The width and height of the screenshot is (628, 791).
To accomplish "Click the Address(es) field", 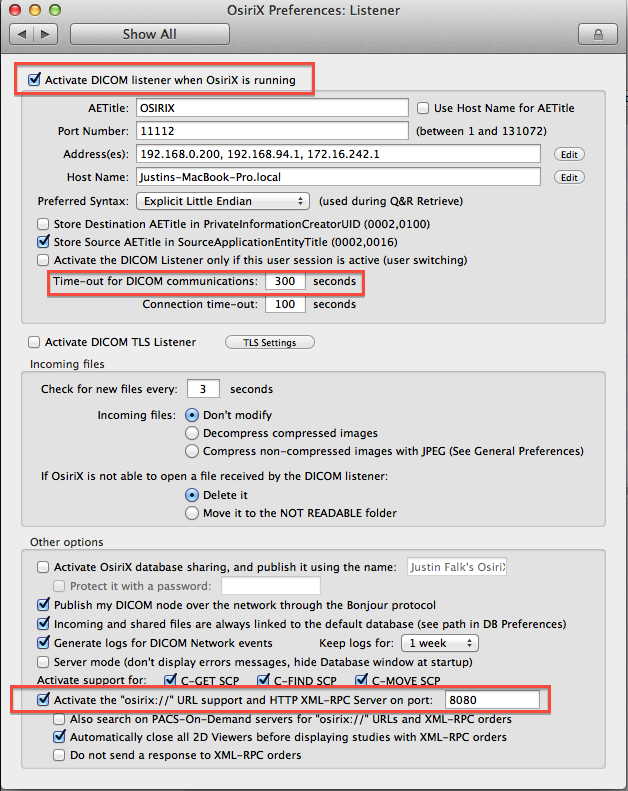I will coord(338,154).
